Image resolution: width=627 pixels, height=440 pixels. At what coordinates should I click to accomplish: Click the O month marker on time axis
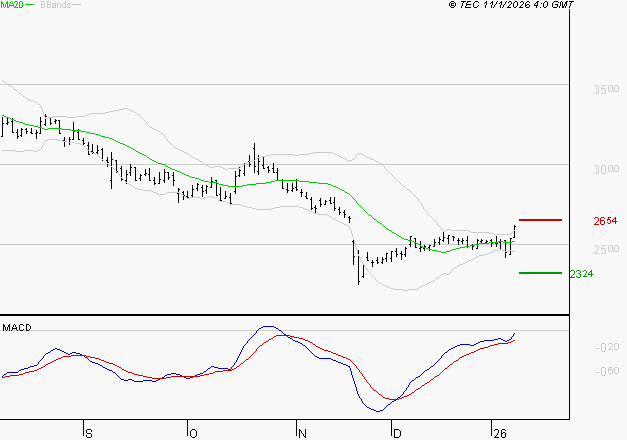click(x=193, y=434)
